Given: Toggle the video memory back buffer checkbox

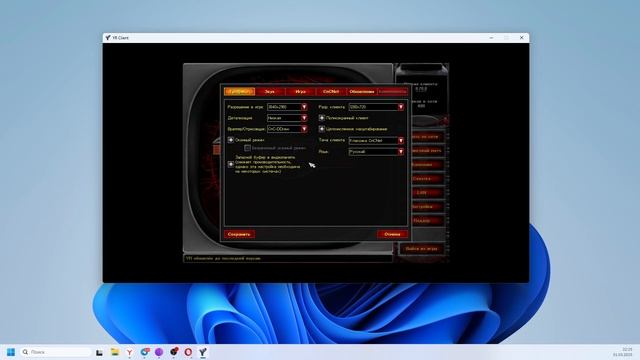Looking at the screenshot, I should tap(231, 164).
